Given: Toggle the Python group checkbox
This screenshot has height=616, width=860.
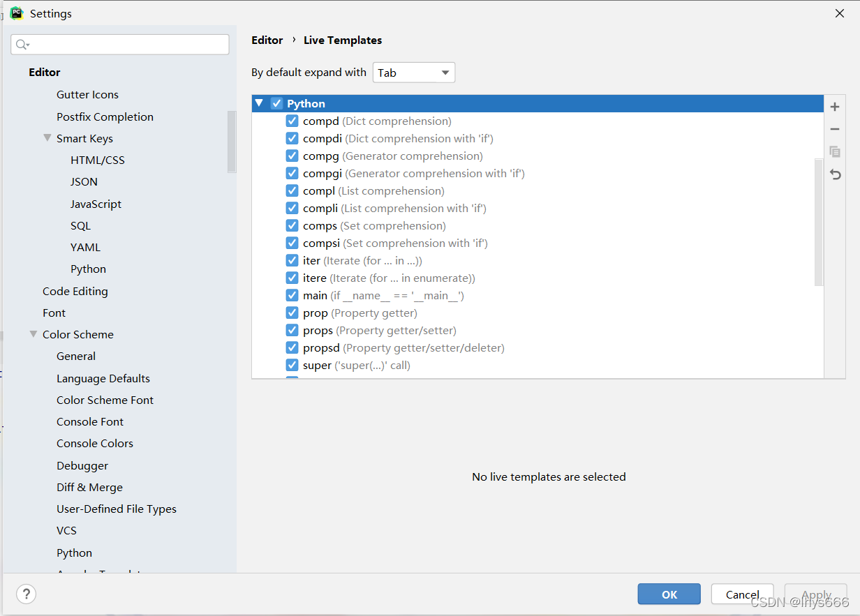Looking at the screenshot, I should (276, 103).
